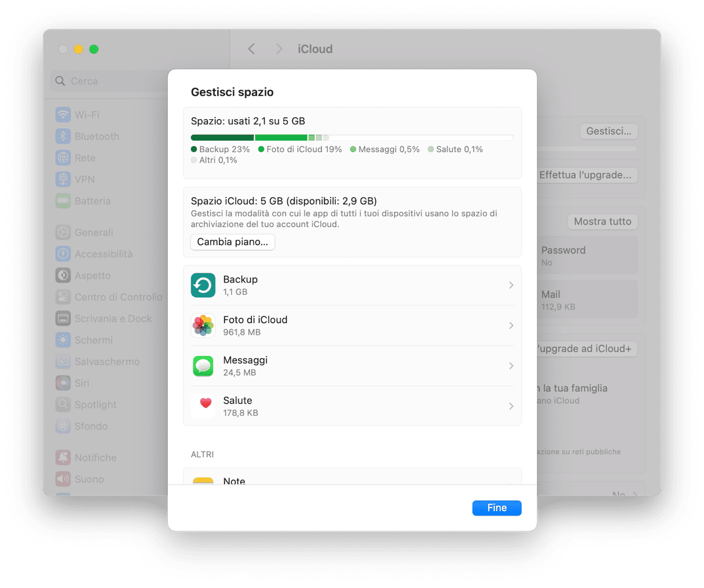Click the Spazio: usati 2,1 su 5 GB text

(248, 121)
